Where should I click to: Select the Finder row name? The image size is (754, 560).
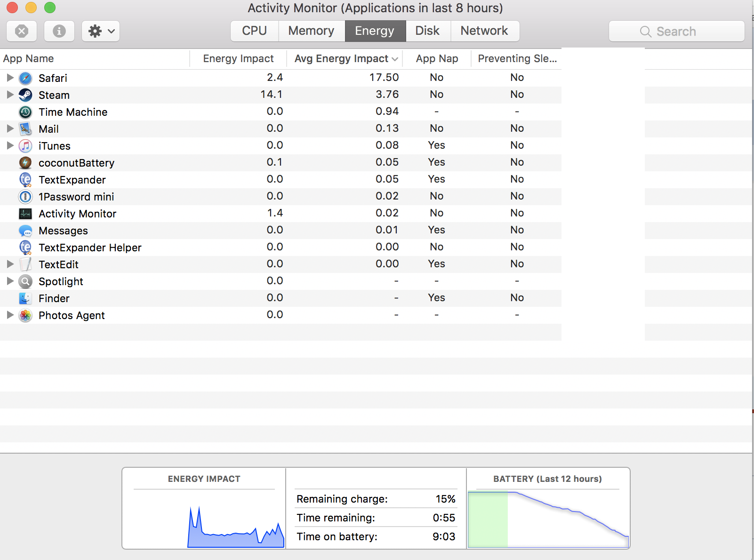(54, 298)
